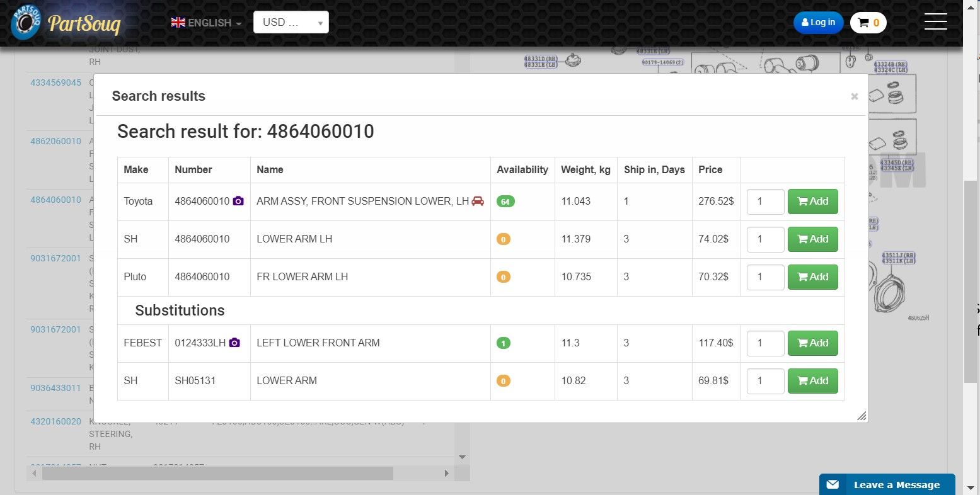Click the PartSouq logo
Screen dimensions: 980x495
point(66,23)
